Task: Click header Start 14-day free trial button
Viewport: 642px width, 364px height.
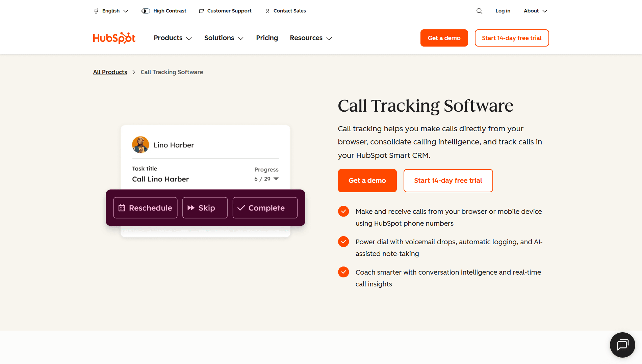Action: point(512,38)
